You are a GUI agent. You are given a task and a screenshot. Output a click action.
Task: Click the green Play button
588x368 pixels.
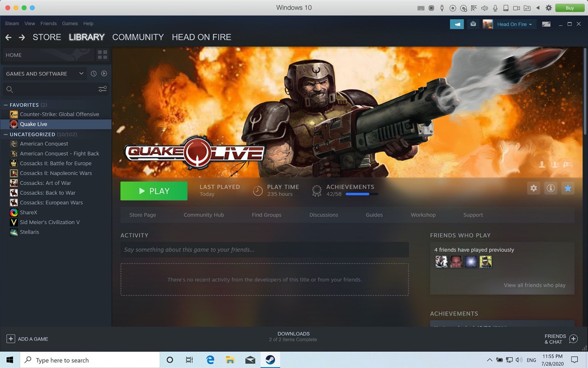tap(154, 191)
